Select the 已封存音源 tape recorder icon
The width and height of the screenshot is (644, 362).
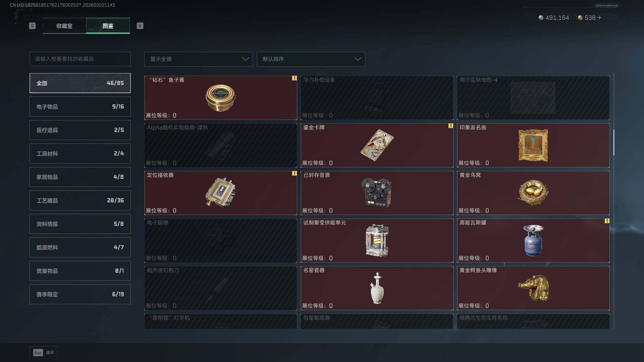pos(376,192)
